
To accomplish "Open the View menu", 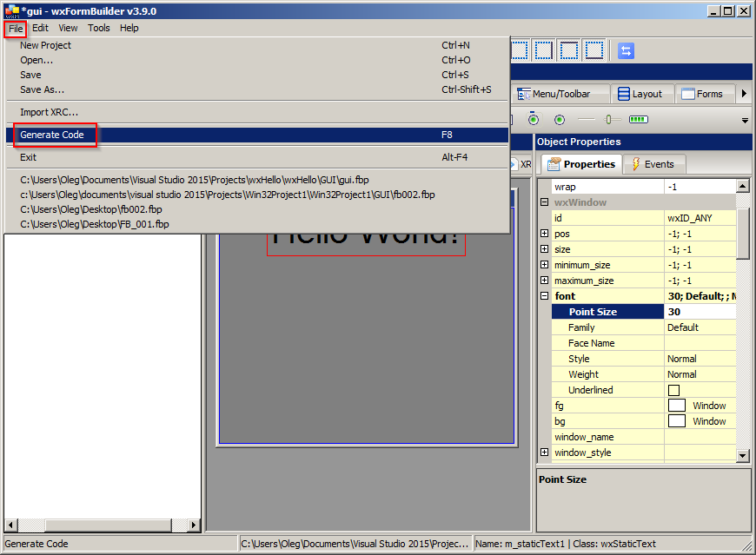I will pyautogui.click(x=68, y=28).
